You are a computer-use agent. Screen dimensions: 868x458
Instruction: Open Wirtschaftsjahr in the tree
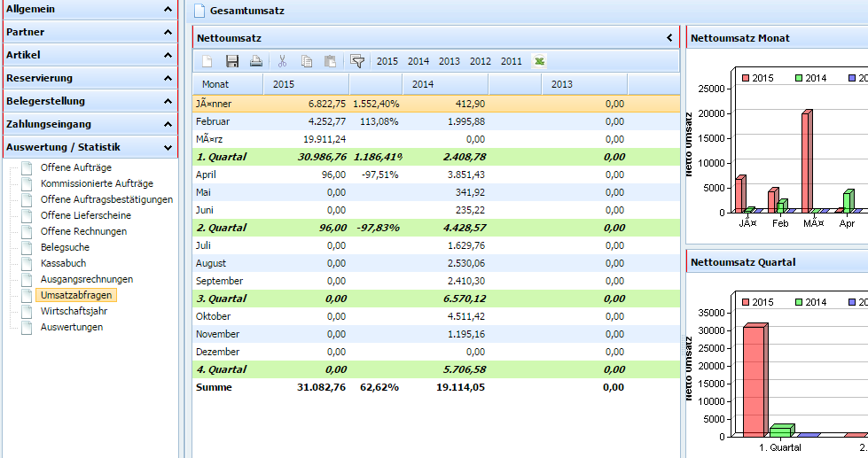(x=74, y=311)
